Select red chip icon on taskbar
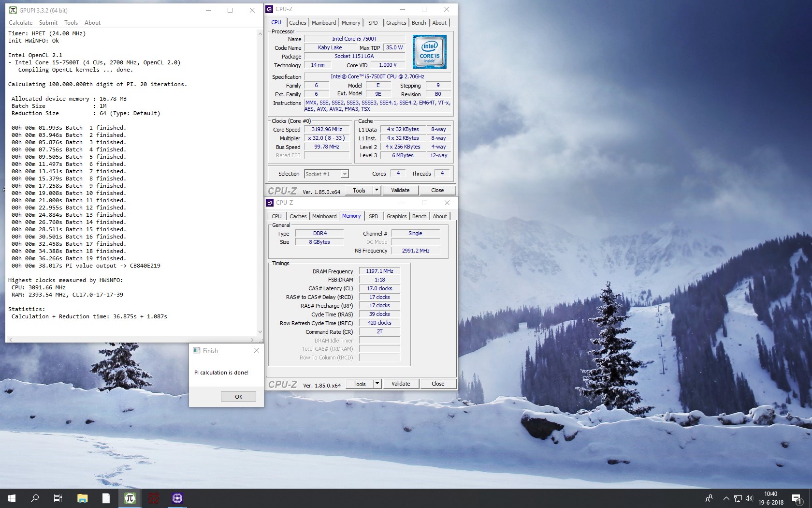812x508 pixels. [x=153, y=498]
